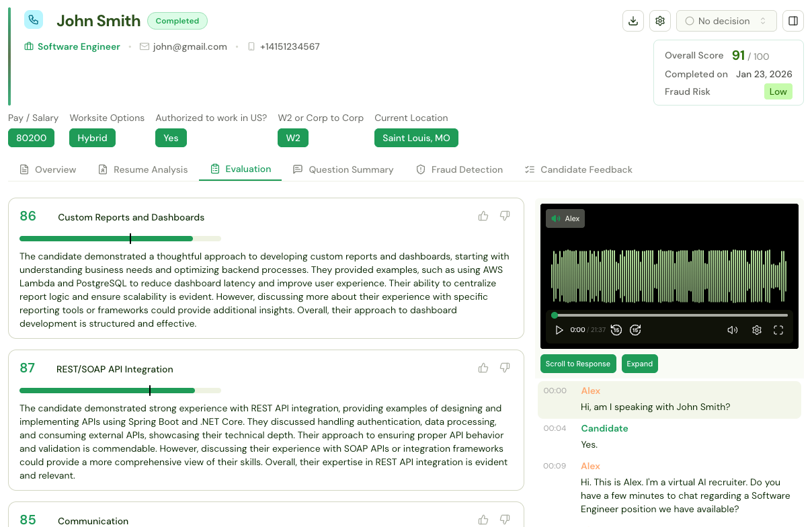Play the interview recording

[559, 330]
